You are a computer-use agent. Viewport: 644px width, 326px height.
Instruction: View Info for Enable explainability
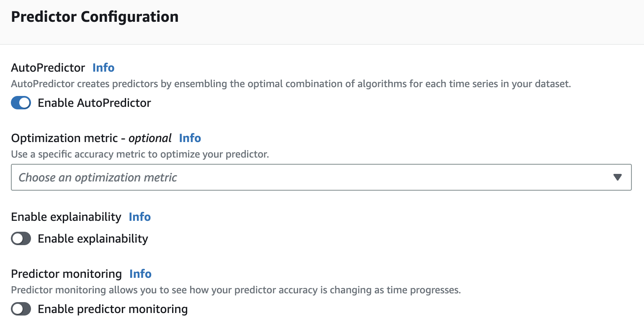[x=139, y=217]
